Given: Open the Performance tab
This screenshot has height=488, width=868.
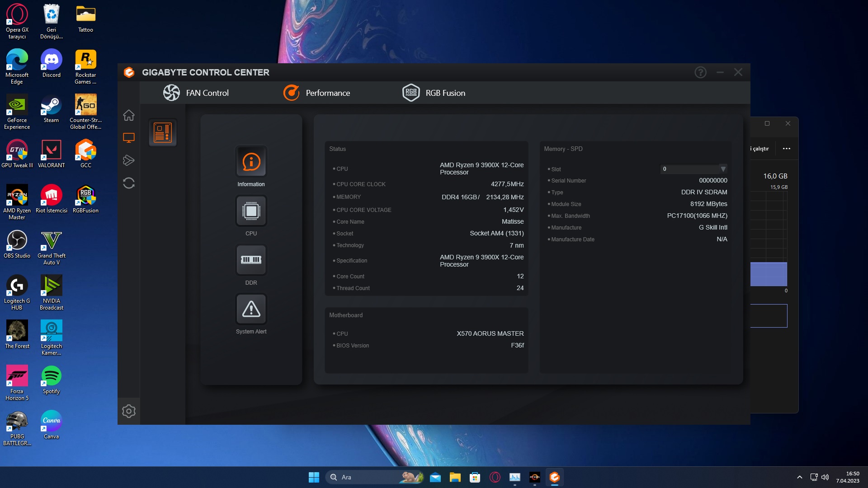Looking at the screenshot, I should [x=316, y=93].
